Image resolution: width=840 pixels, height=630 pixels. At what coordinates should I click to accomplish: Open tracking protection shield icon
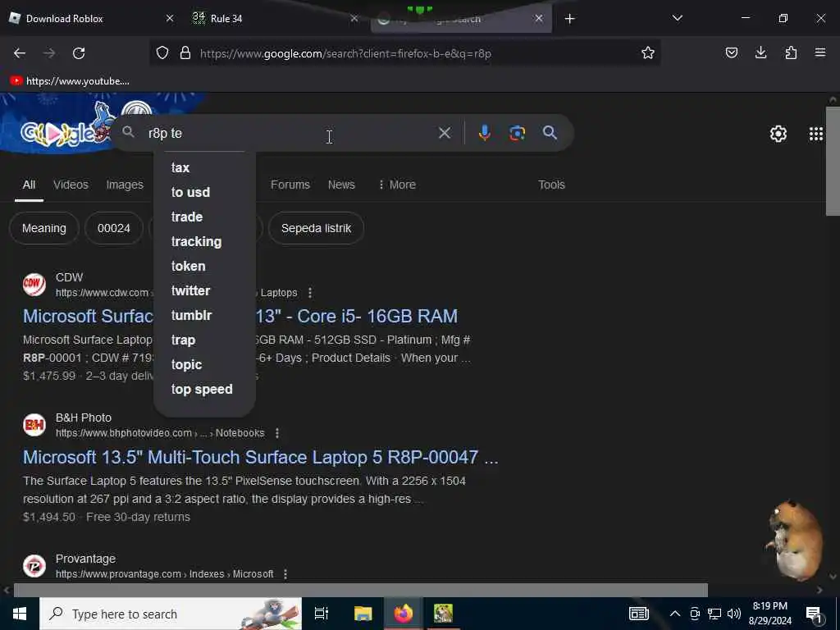click(162, 53)
